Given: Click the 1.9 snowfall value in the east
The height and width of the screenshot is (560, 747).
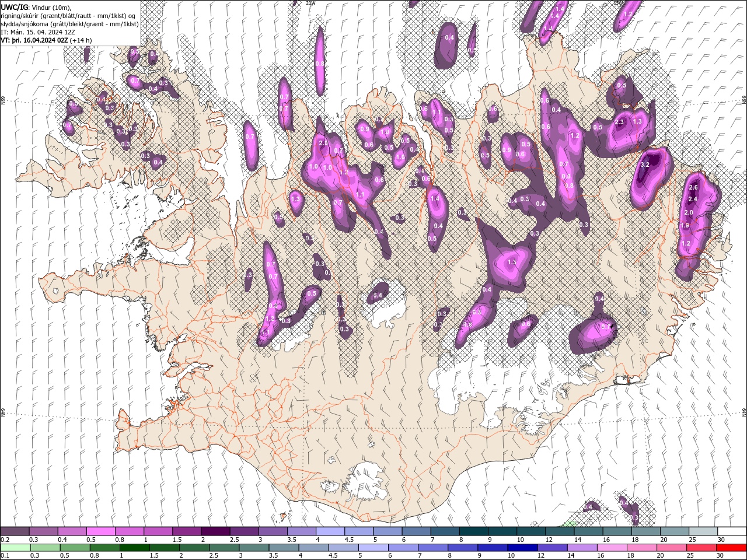Looking at the screenshot, I should tap(685, 225).
